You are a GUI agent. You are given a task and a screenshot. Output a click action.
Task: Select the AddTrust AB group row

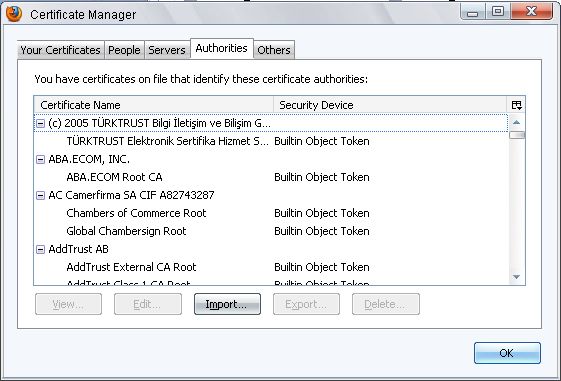271,249
